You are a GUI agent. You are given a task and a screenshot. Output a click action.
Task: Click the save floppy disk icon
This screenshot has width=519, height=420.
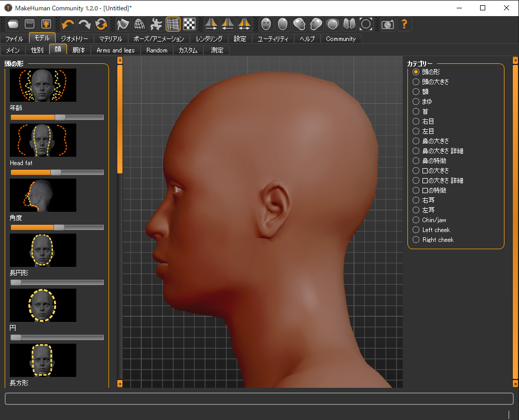[30, 24]
